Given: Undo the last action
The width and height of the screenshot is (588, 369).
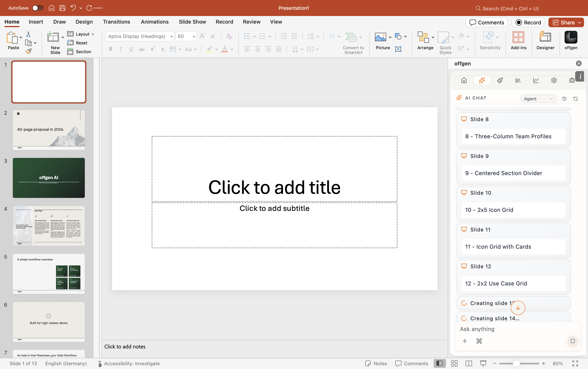Looking at the screenshot, I should pyautogui.click(x=73, y=8).
